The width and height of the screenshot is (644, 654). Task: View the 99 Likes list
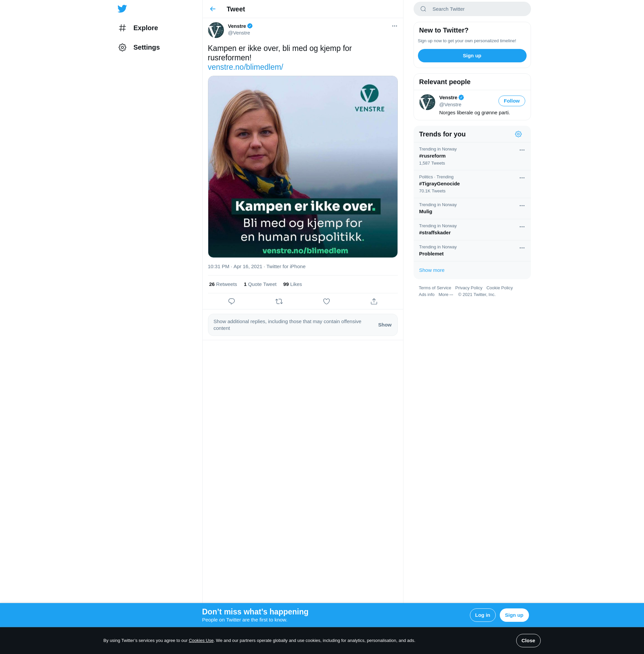point(292,284)
